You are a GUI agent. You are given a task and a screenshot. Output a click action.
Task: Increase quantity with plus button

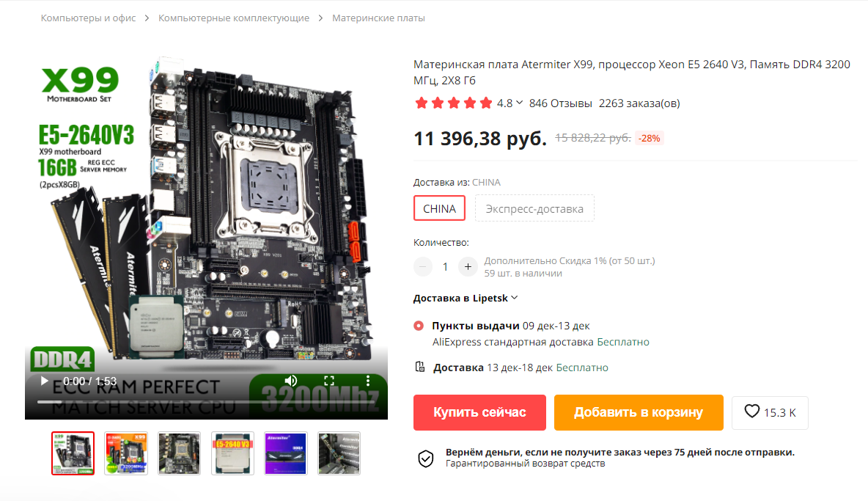pyautogui.click(x=468, y=267)
